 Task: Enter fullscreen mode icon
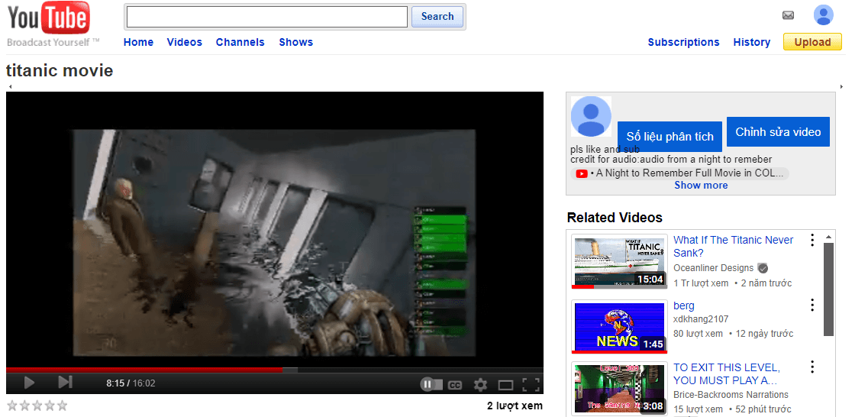pos(531,384)
